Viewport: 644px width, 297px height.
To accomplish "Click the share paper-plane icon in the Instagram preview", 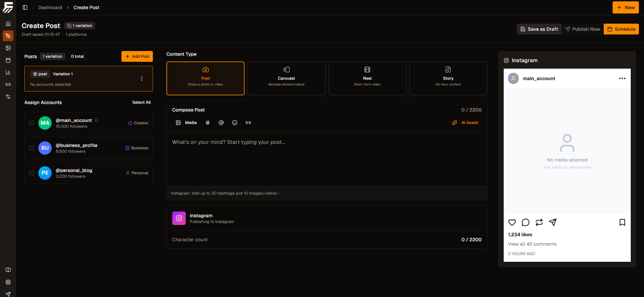I will click(553, 222).
